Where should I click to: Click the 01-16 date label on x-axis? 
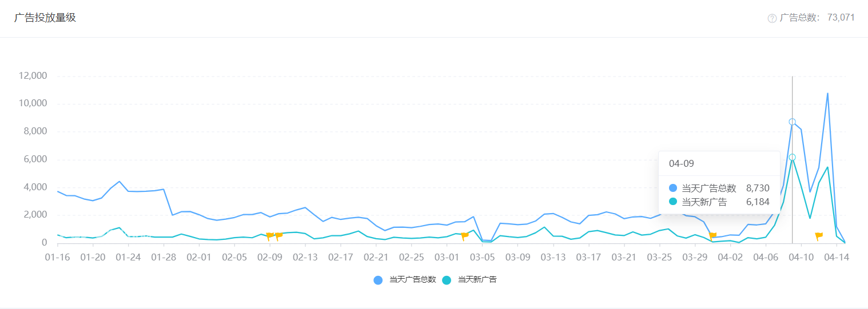point(57,258)
